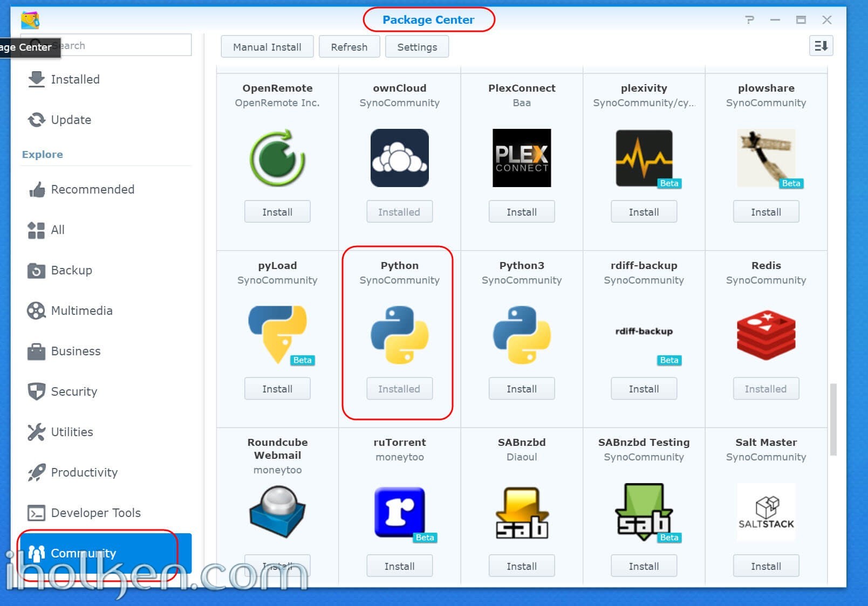
Task: Click the Salt Master title text
Action: tap(766, 442)
